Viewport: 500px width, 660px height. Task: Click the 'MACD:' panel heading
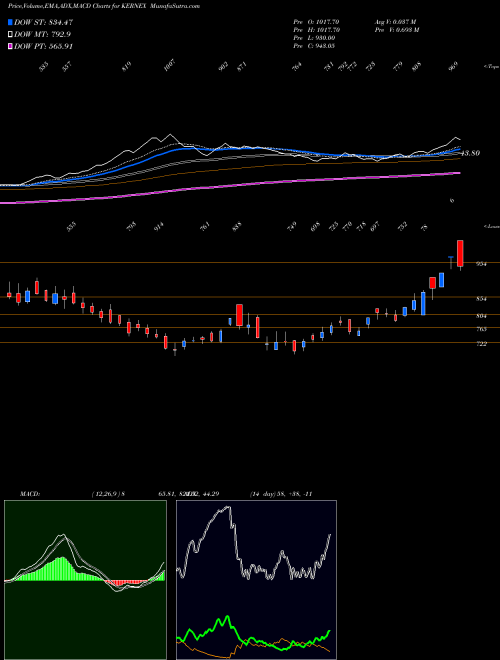click(29, 494)
